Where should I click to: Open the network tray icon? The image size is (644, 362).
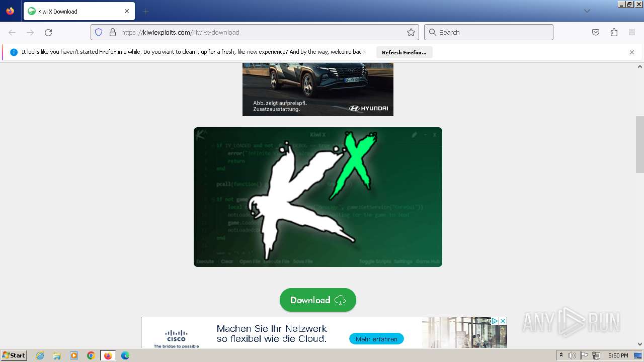[596, 355]
